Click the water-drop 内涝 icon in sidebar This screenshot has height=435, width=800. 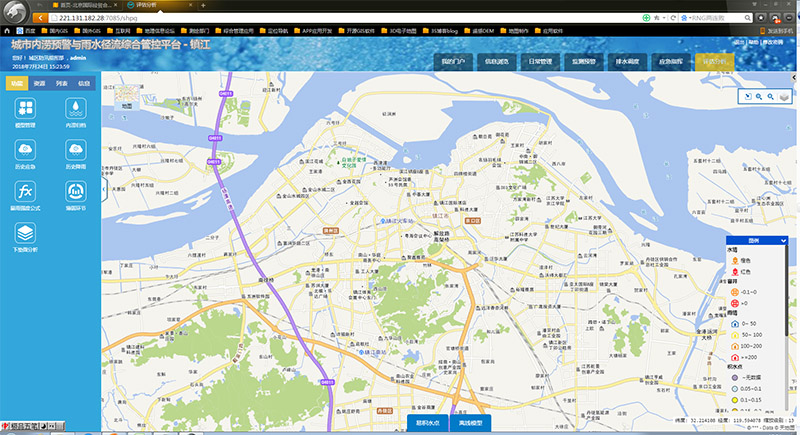74,111
